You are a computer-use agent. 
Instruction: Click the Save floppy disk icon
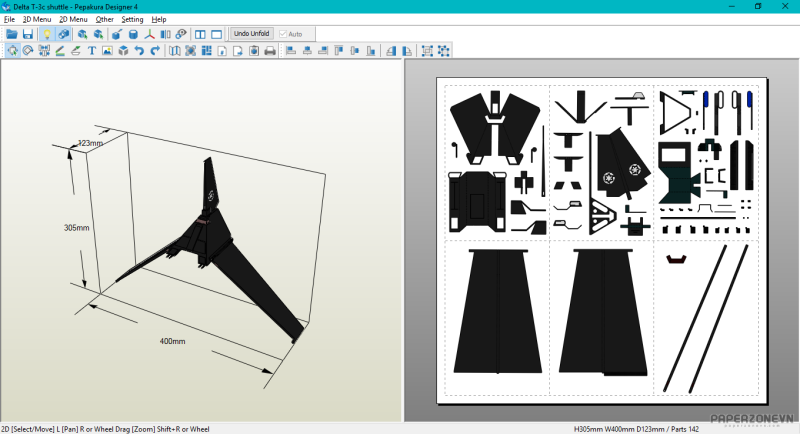[27, 34]
